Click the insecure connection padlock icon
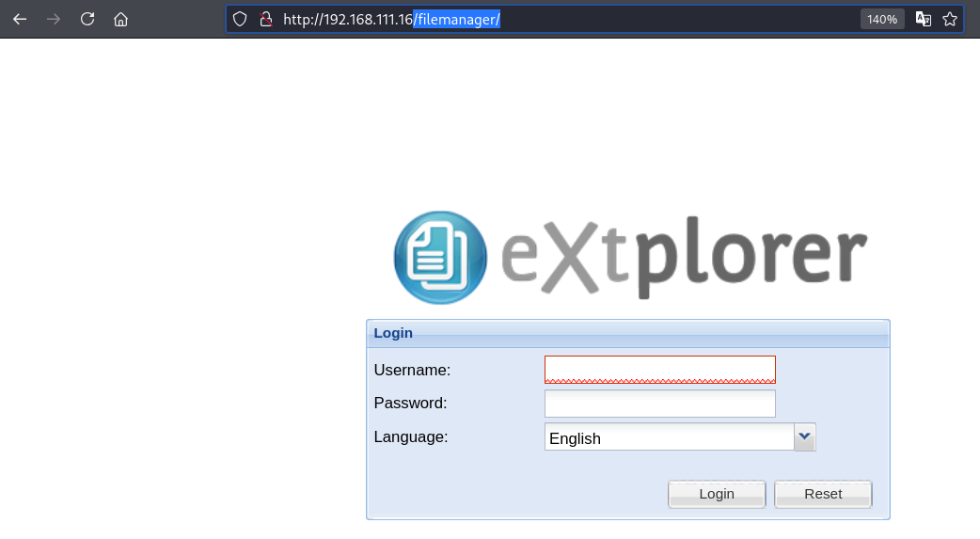The height and width of the screenshot is (539, 980). tap(266, 20)
